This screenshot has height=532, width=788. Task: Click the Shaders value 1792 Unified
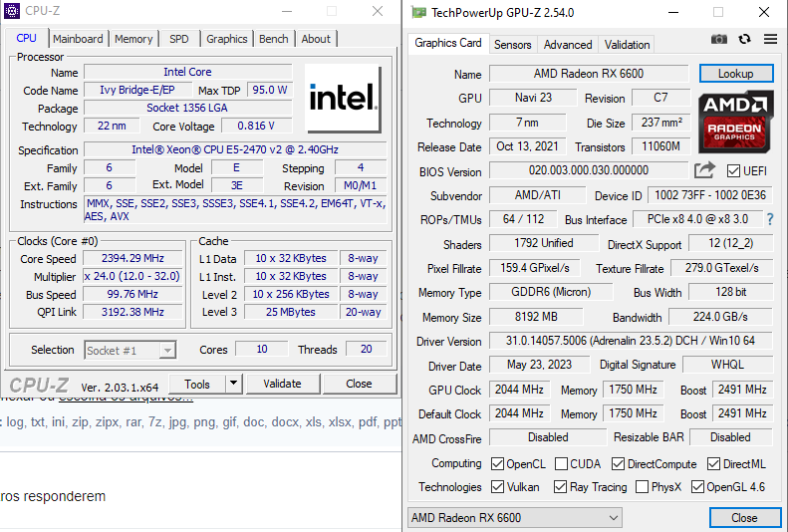click(x=543, y=243)
